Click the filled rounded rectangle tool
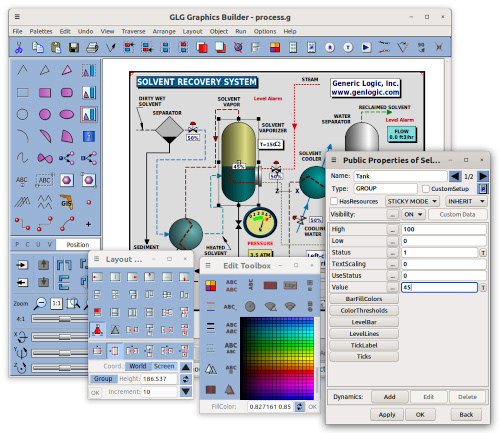 pyautogui.click(x=67, y=92)
